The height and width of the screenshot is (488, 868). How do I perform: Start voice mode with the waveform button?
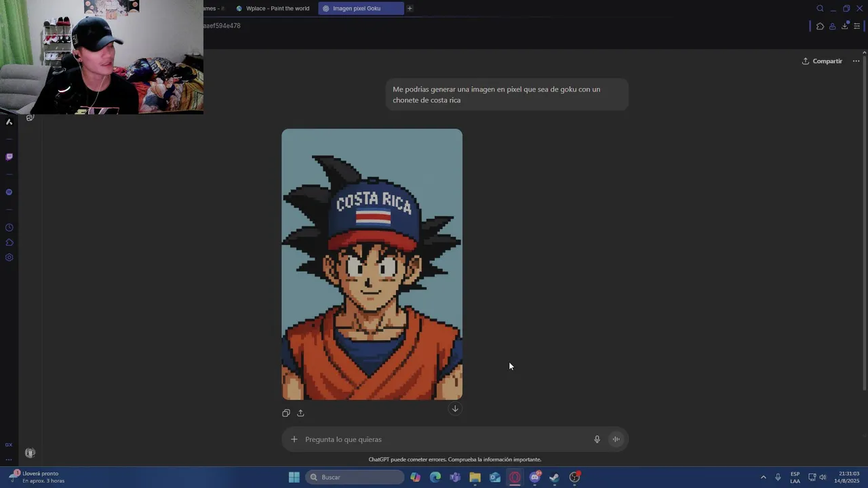[x=616, y=439]
